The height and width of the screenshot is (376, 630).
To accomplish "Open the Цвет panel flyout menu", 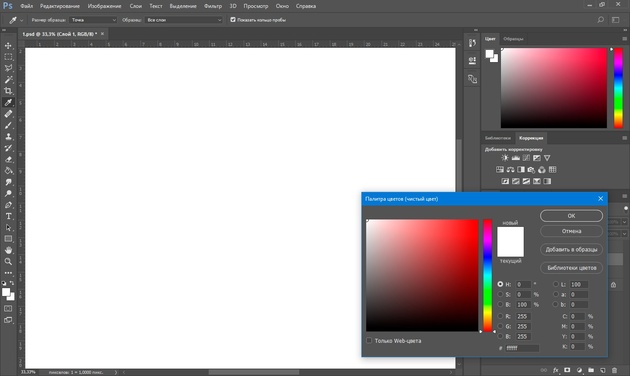I will [x=624, y=39].
